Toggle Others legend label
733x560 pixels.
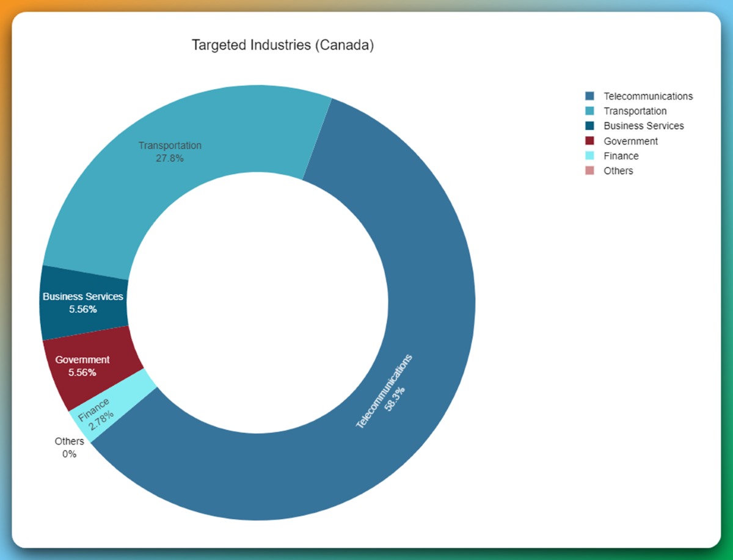[618, 171]
